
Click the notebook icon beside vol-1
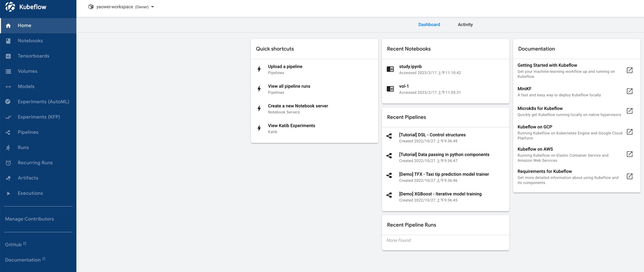click(390, 89)
